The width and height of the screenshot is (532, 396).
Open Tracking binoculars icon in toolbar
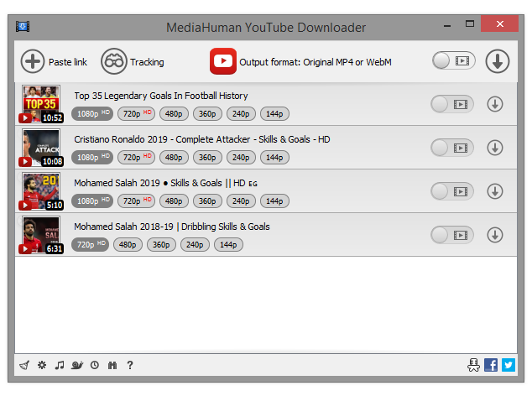click(x=114, y=61)
